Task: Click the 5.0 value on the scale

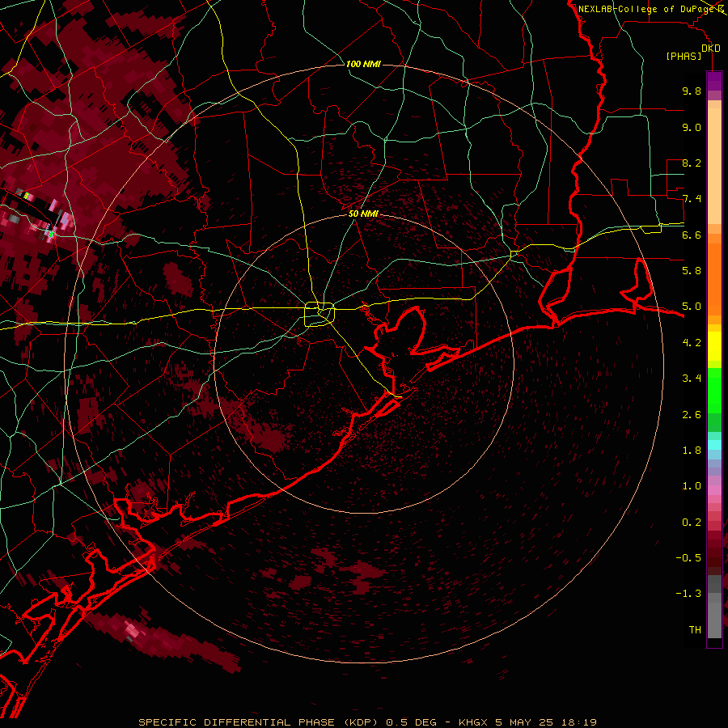Action: click(692, 307)
